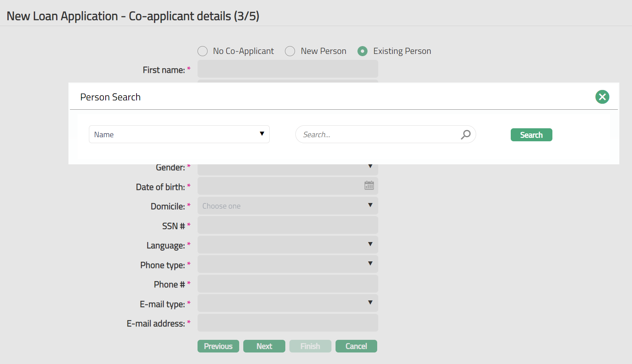The image size is (632, 364).
Task: Expand the Phone type dropdown
Action: click(288, 264)
